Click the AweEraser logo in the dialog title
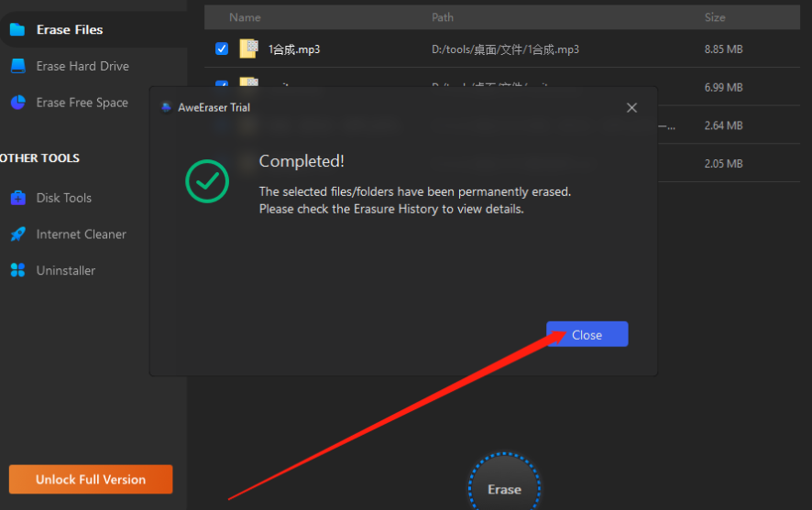This screenshot has width=812, height=510. [x=166, y=108]
